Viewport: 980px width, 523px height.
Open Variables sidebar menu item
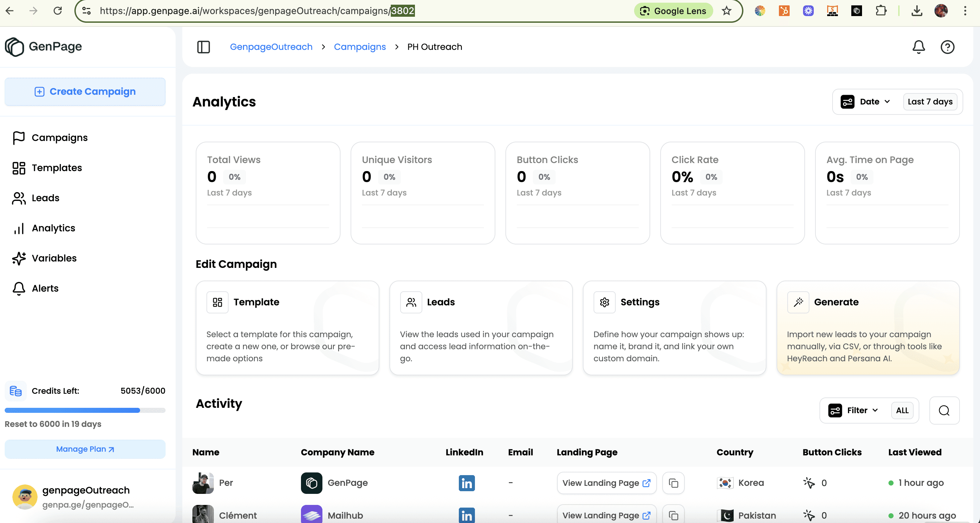pos(54,258)
